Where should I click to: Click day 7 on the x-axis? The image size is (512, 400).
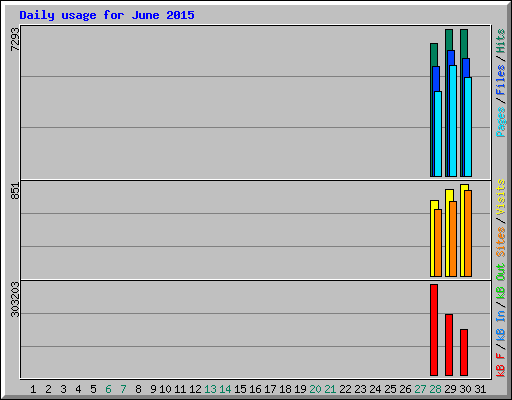point(123,389)
